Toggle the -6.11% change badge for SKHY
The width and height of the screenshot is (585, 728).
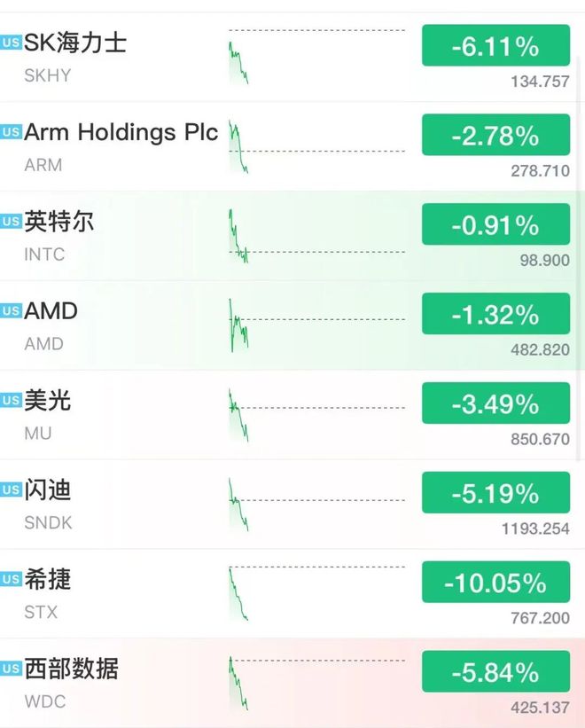pyautogui.click(x=495, y=45)
